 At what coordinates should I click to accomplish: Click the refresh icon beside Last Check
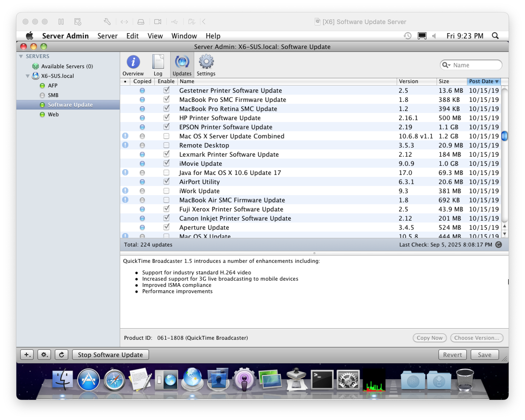(x=499, y=245)
